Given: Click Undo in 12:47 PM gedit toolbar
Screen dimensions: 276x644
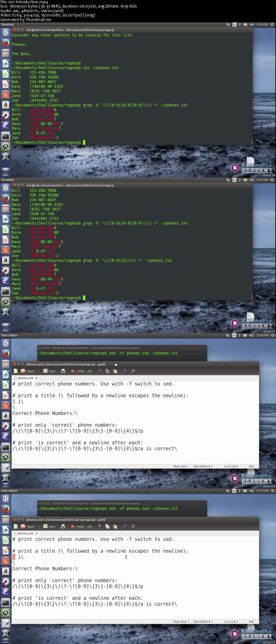Looking at the screenshot, I should coord(78,526).
